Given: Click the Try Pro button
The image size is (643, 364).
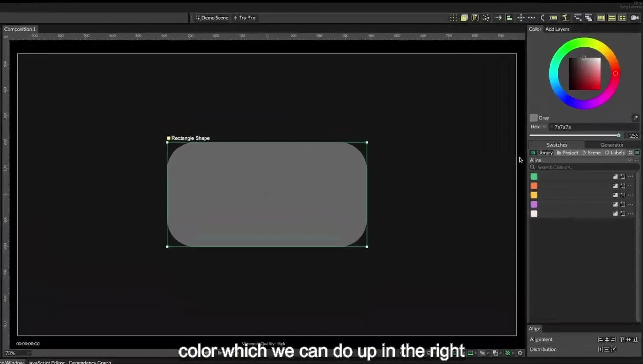Looking at the screenshot, I should coord(244,18).
